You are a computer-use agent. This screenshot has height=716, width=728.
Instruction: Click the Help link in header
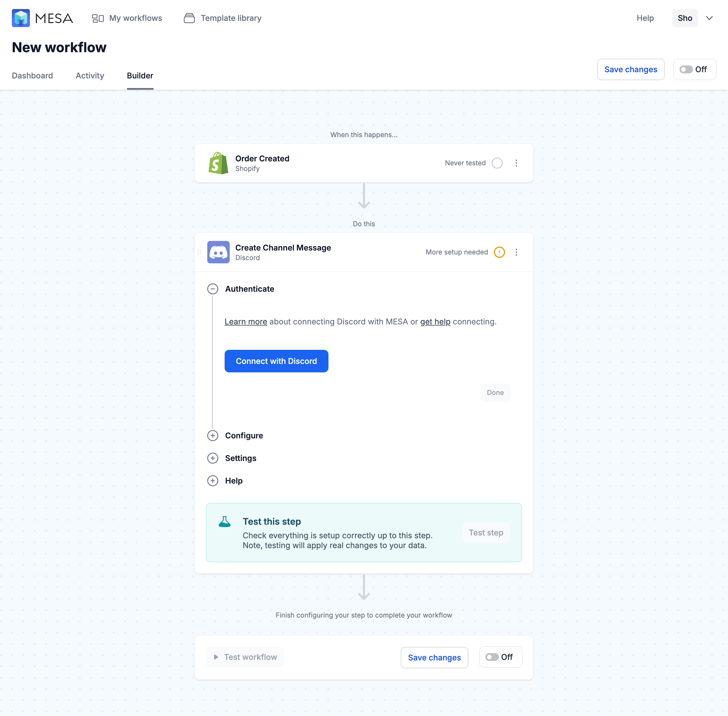click(645, 18)
